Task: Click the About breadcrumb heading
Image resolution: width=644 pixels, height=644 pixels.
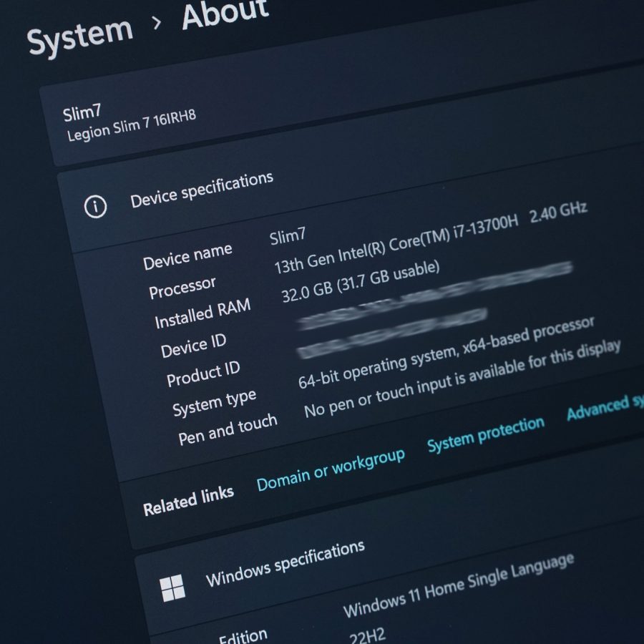Action: (225, 14)
